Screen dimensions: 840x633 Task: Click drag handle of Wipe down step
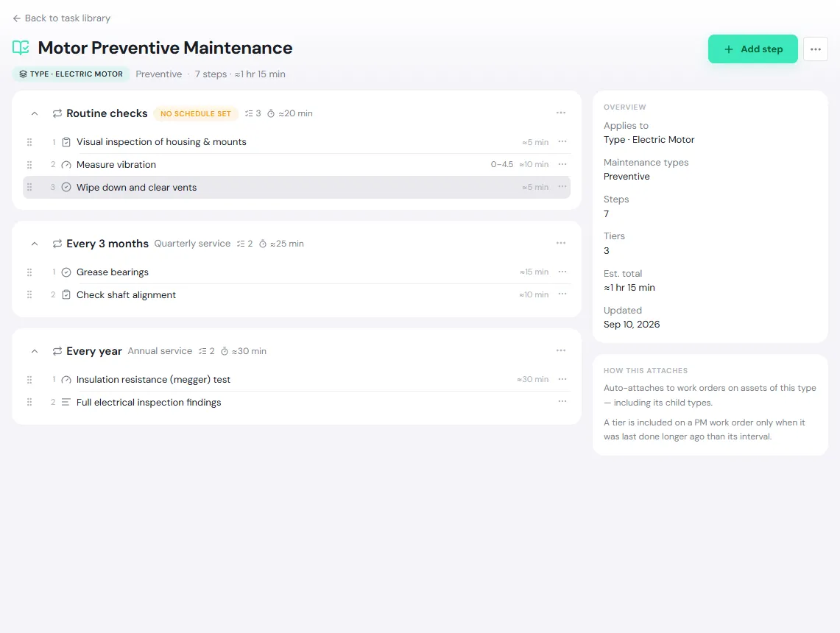(29, 188)
